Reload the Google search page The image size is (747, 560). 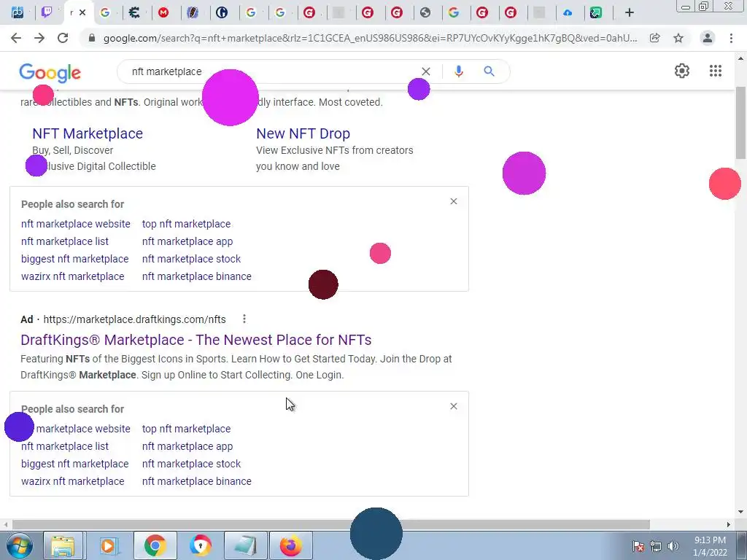tap(63, 38)
